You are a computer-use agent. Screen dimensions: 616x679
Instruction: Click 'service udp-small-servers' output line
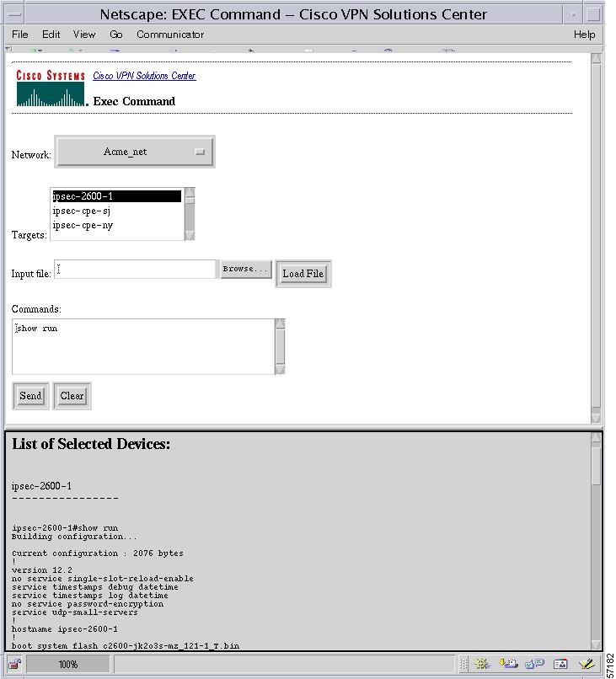(74, 612)
